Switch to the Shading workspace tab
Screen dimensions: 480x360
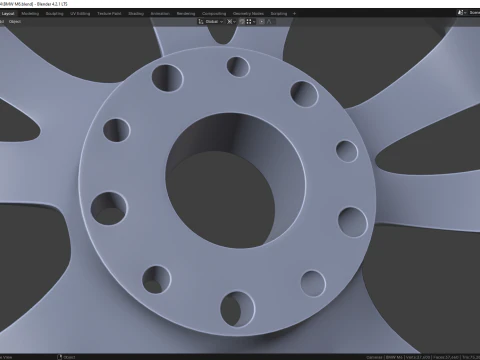[136, 14]
